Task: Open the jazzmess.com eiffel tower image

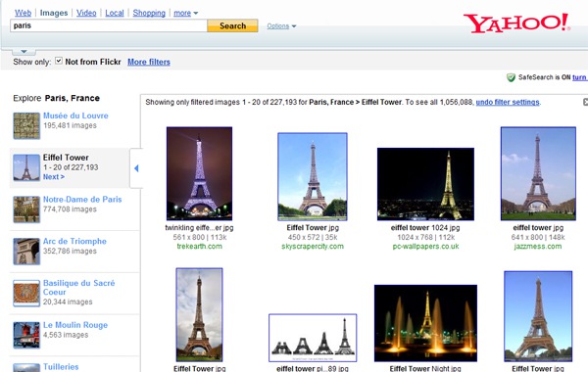Action: point(538,173)
